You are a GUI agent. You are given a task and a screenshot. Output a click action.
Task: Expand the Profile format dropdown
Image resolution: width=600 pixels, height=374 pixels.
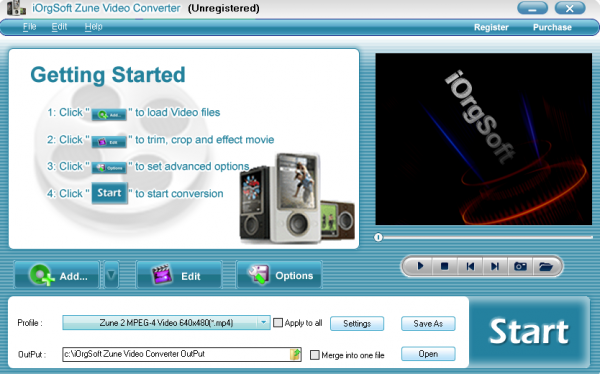[x=263, y=323]
